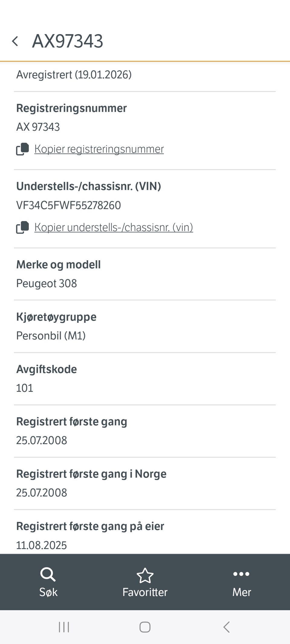This screenshot has height=644, width=290.
Task: Open the Mer menu label
Action: pyautogui.click(x=242, y=592)
